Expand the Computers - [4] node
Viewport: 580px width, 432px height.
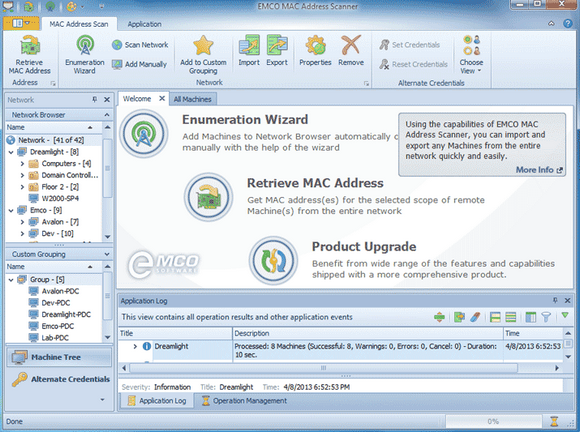pyautogui.click(x=22, y=163)
